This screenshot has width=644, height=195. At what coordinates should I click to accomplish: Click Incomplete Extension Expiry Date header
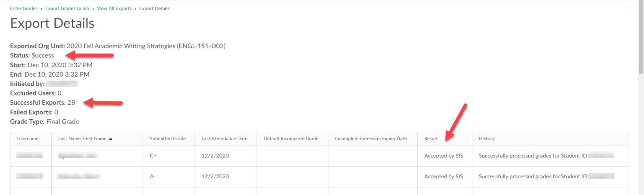(x=371, y=139)
